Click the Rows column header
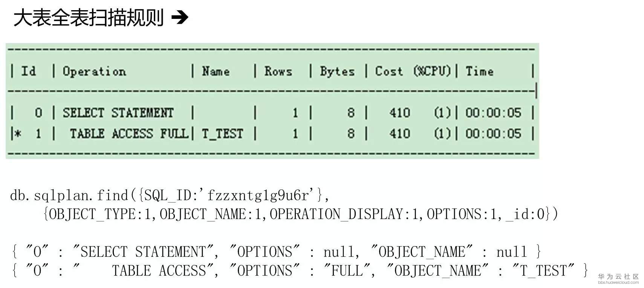The image size is (644, 288). point(278,71)
